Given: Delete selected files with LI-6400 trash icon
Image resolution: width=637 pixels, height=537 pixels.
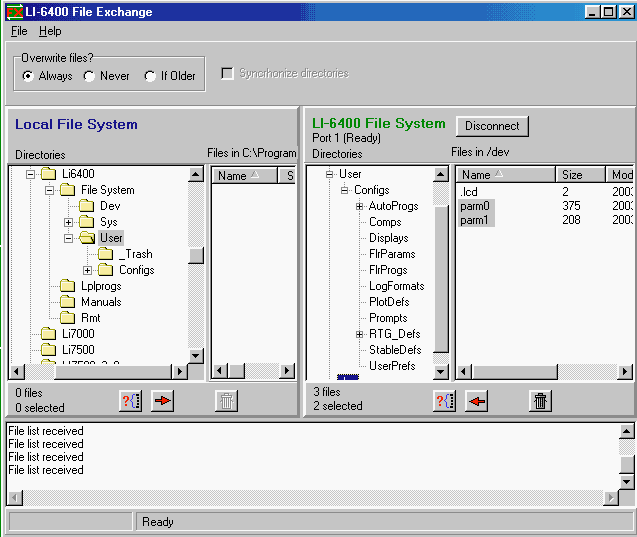Looking at the screenshot, I should 541,401.
